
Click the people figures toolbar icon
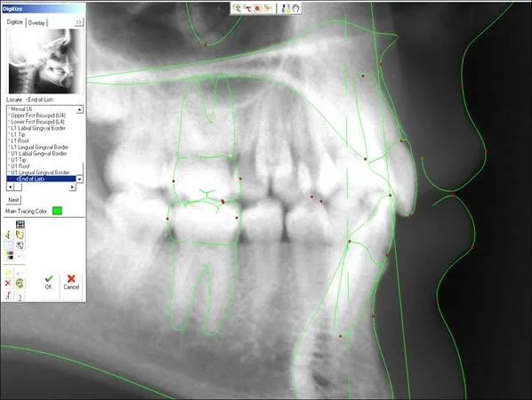point(286,8)
